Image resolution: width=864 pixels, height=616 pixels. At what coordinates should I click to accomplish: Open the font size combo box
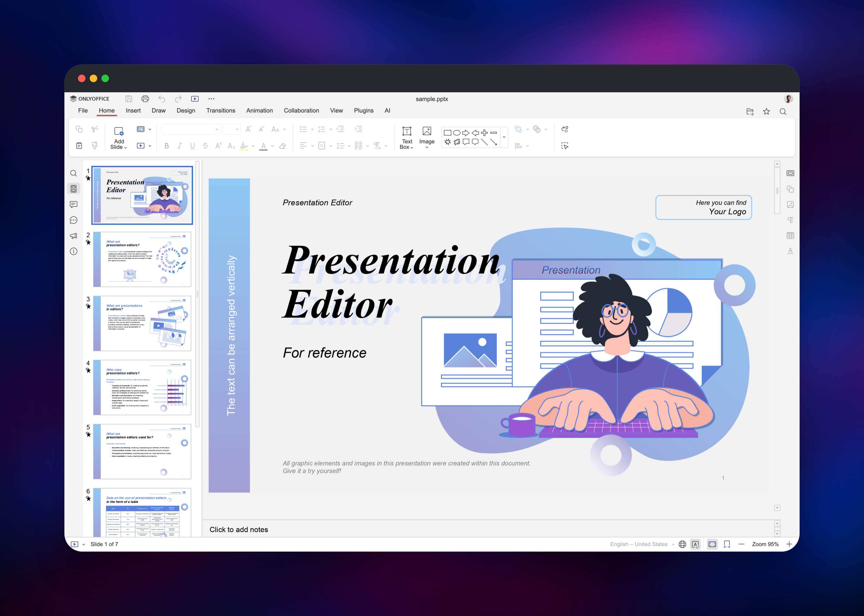tap(232, 129)
